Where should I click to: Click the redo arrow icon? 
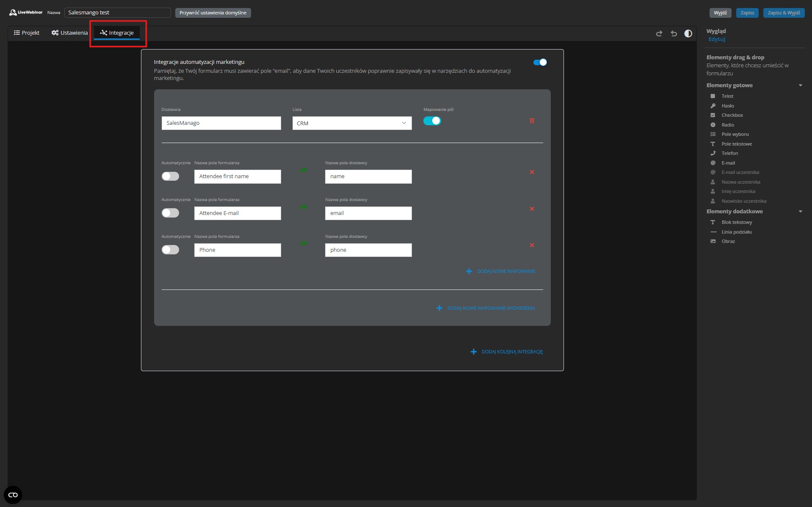pyautogui.click(x=659, y=34)
